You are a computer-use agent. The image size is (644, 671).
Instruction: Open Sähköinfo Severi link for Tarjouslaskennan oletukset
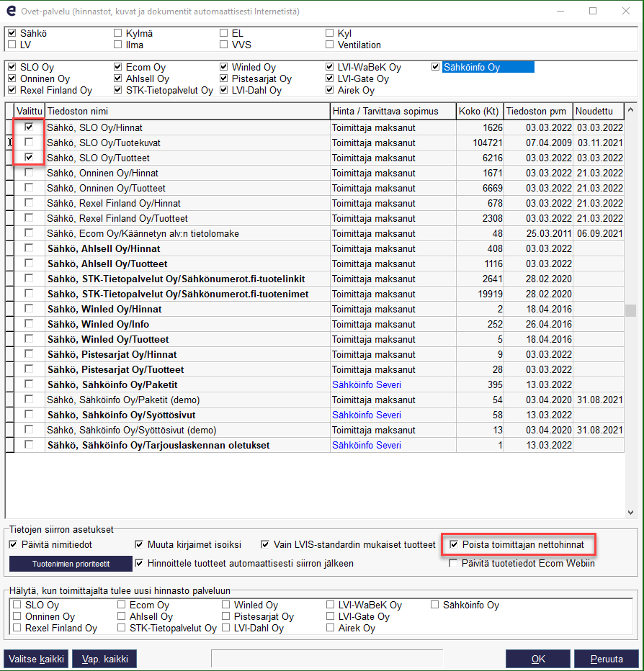[367, 445]
